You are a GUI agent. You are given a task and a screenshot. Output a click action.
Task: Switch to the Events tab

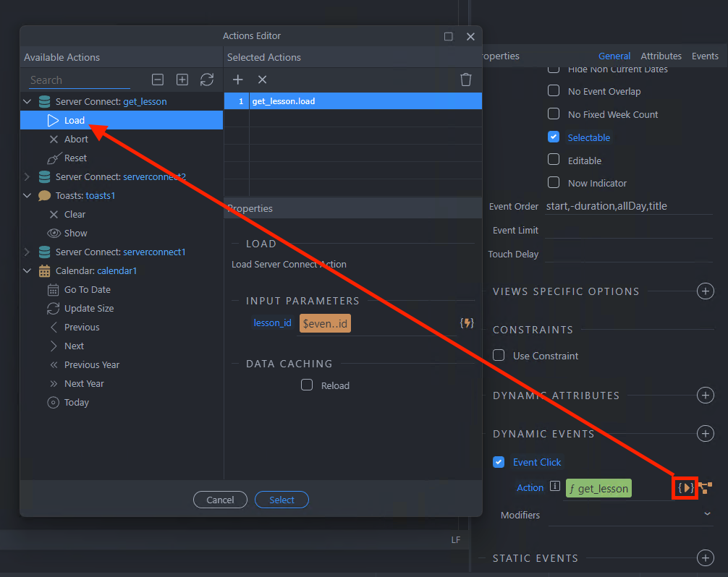705,56
